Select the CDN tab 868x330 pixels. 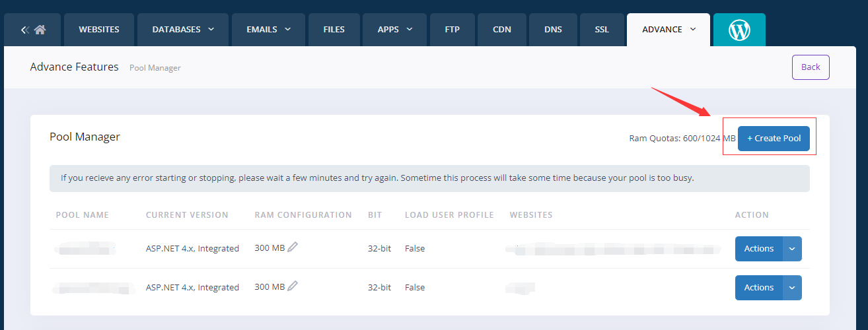[x=502, y=30]
